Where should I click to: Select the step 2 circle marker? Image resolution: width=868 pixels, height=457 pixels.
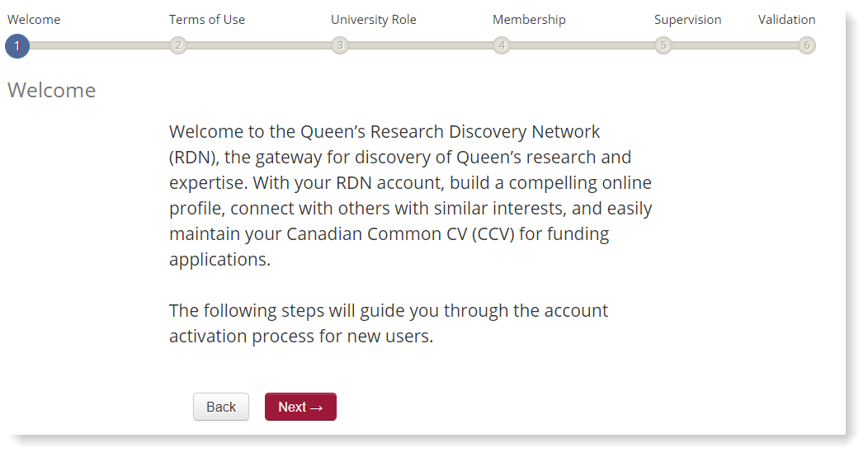178,45
